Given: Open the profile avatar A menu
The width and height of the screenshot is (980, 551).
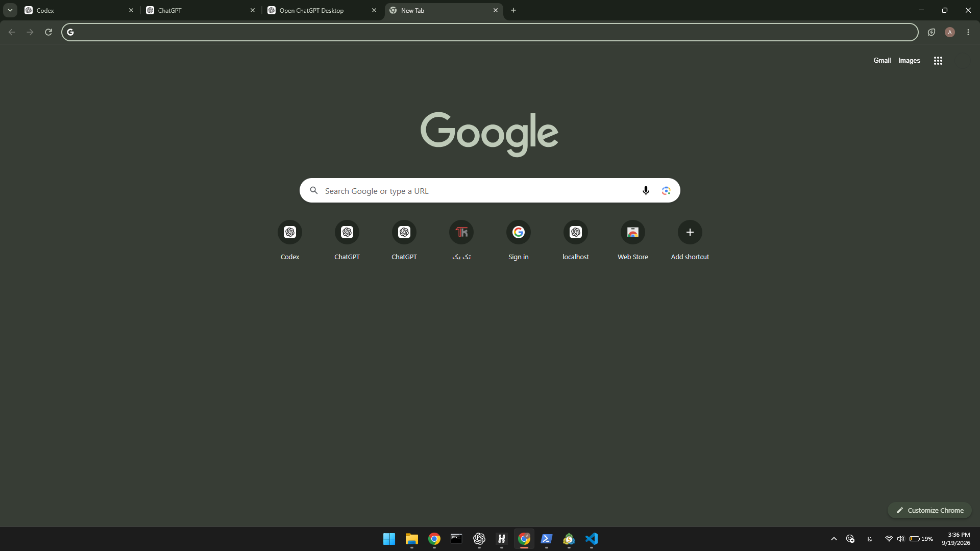Looking at the screenshot, I should tap(950, 32).
